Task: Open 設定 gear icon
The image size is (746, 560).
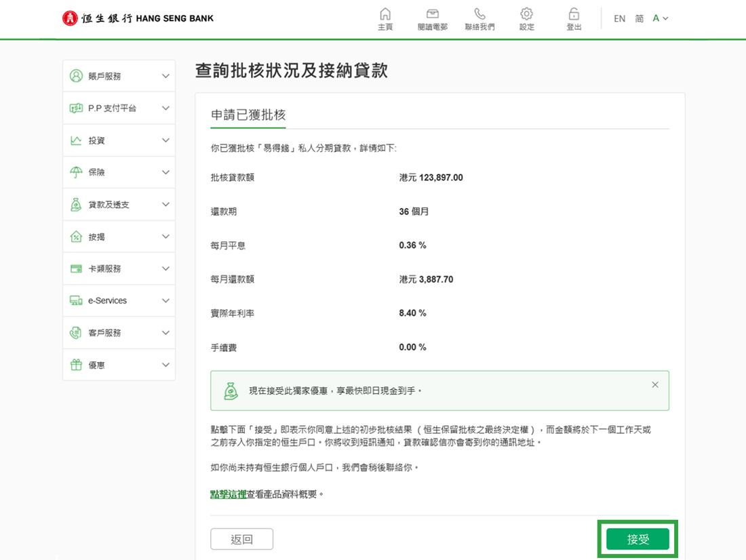Action: (x=527, y=14)
